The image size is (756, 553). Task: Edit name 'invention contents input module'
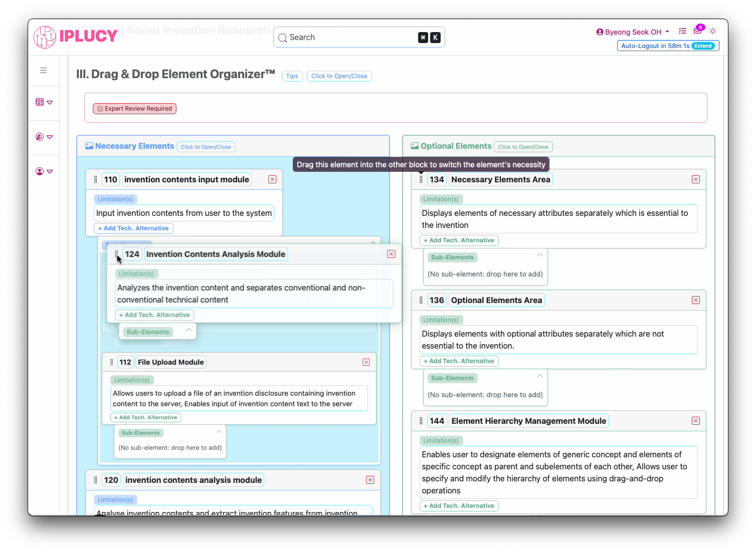click(186, 179)
